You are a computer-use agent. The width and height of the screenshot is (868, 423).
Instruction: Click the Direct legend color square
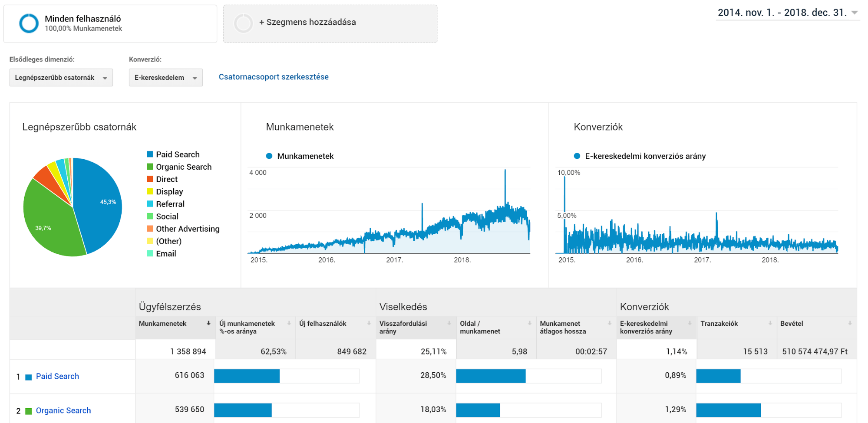point(150,179)
